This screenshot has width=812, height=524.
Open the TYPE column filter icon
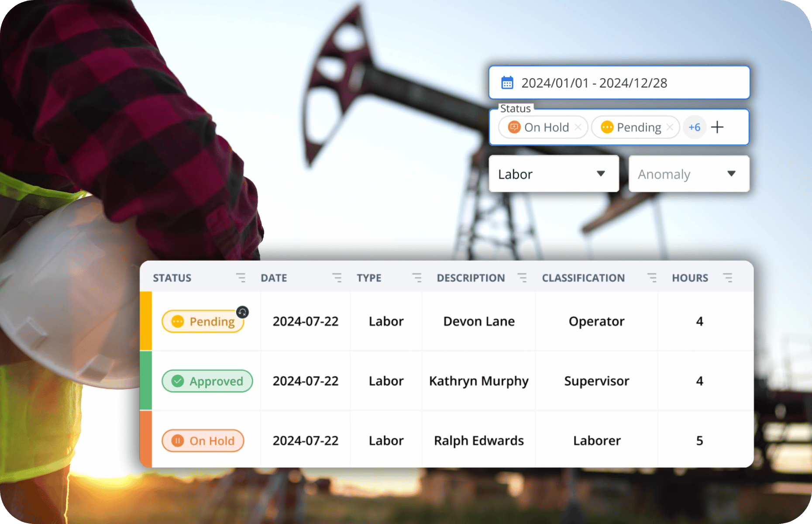(x=417, y=278)
